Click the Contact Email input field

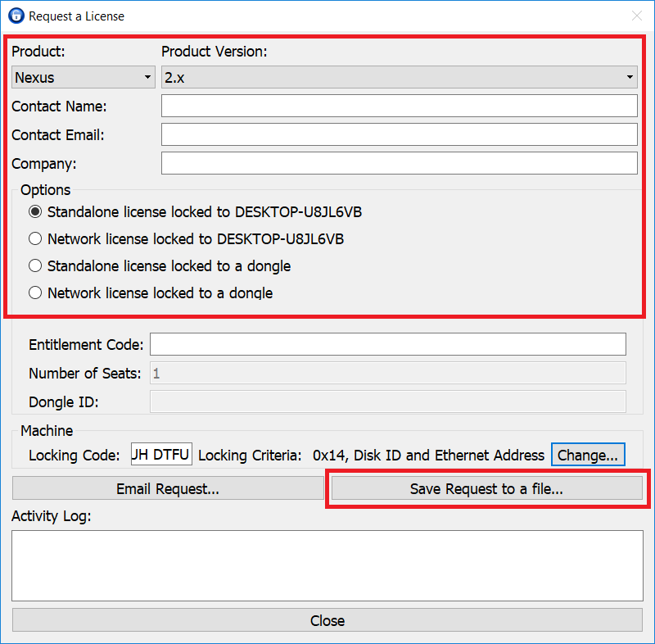(399, 134)
